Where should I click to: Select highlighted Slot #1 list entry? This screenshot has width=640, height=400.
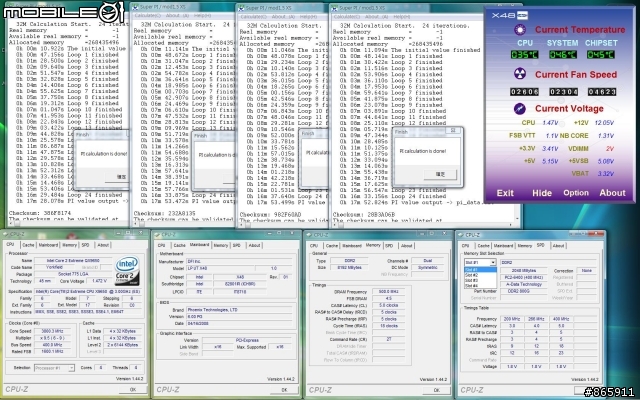pyautogui.click(x=480, y=270)
